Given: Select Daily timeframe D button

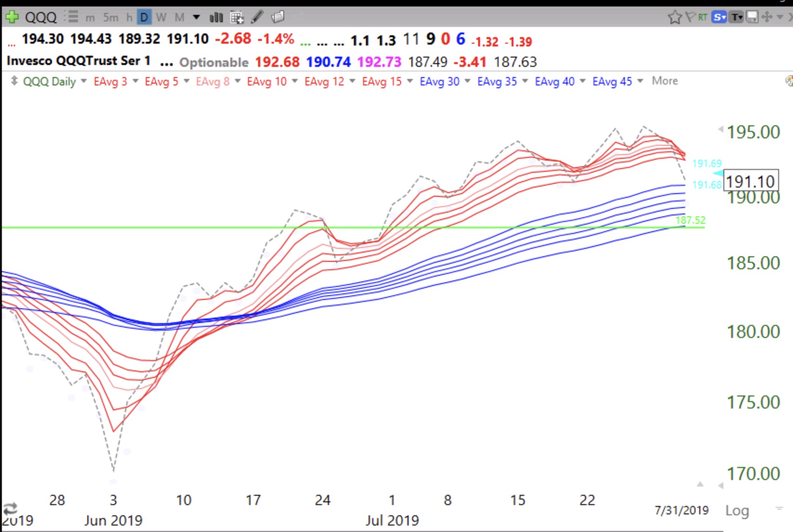Looking at the screenshot, I should (x=144, y=18).
